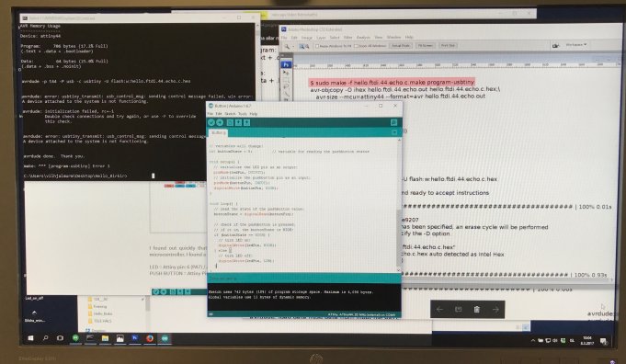Viewport: 626px width, 364px height.
Task: Open the Edit menu in Arduino
Action: 219,114
